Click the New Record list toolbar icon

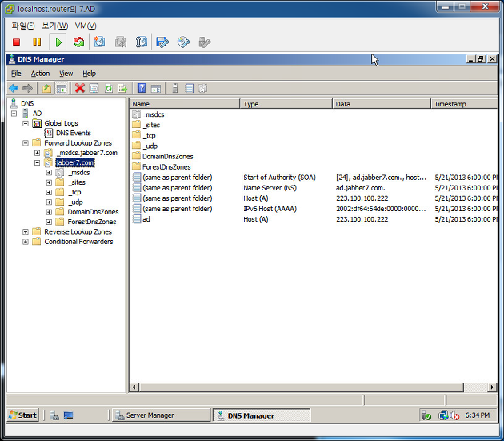pyautogui.click(x=190, y=88)
